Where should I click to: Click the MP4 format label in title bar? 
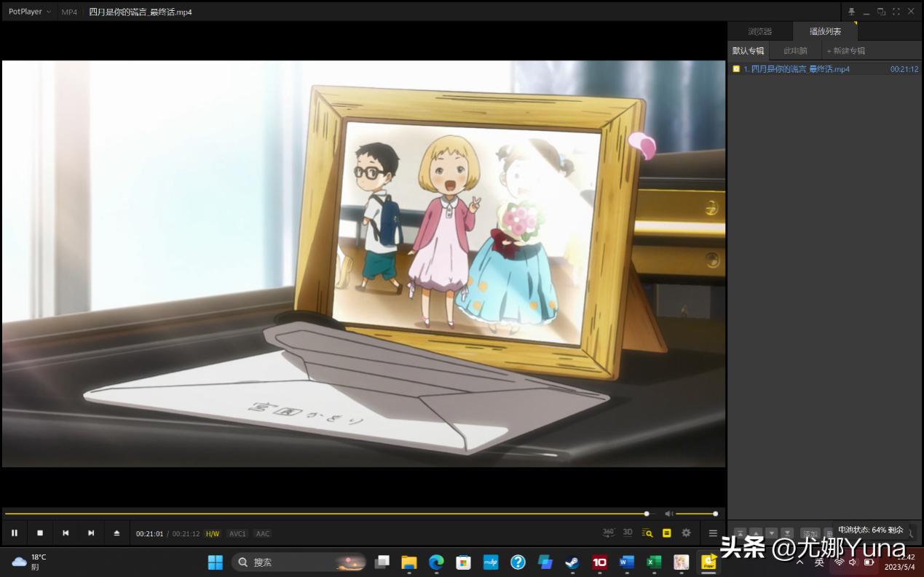(x=69, y=12)
